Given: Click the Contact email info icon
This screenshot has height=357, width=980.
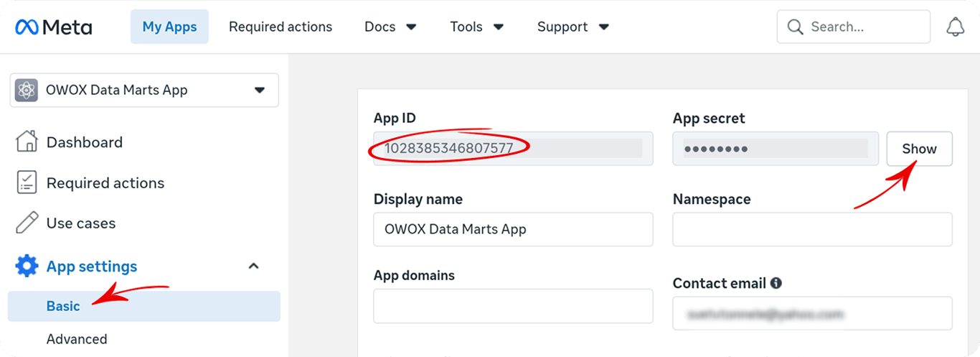Looking at the screenshot, I should [x=776, y=283].
